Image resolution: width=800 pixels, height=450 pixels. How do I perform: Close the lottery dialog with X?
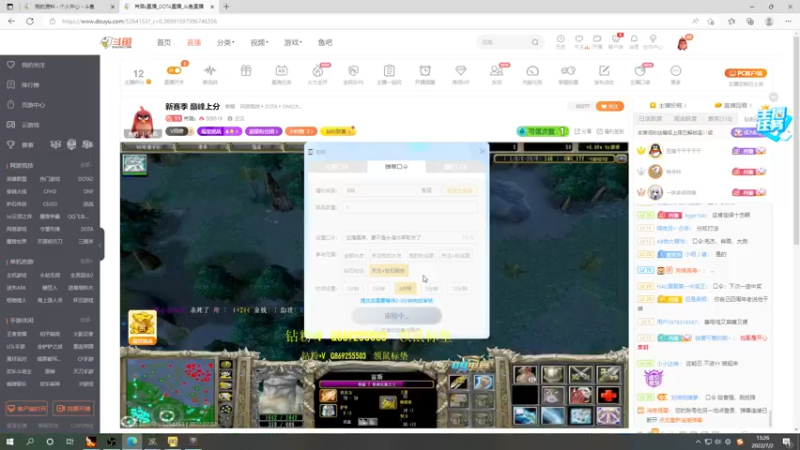pos(482,151)
